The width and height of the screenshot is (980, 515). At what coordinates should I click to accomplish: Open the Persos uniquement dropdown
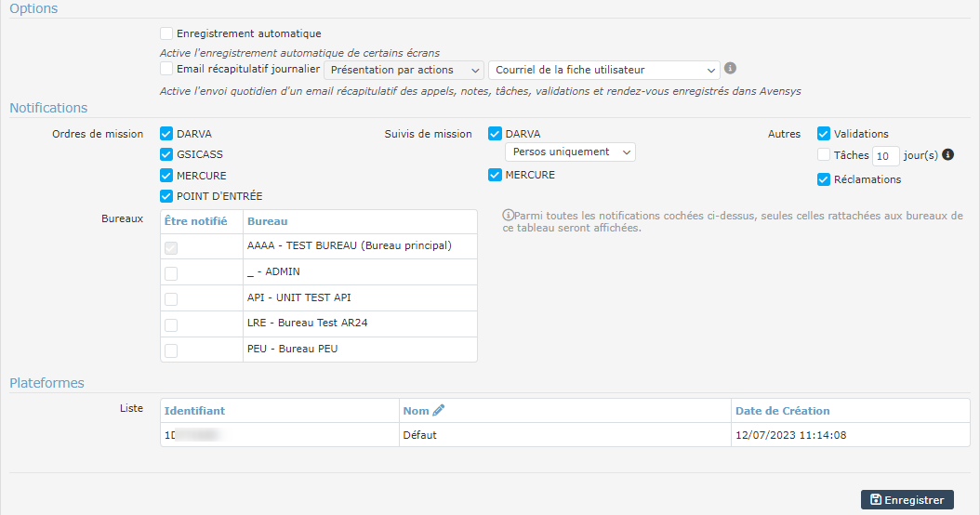pyautogui.click(x=570, y=152)
